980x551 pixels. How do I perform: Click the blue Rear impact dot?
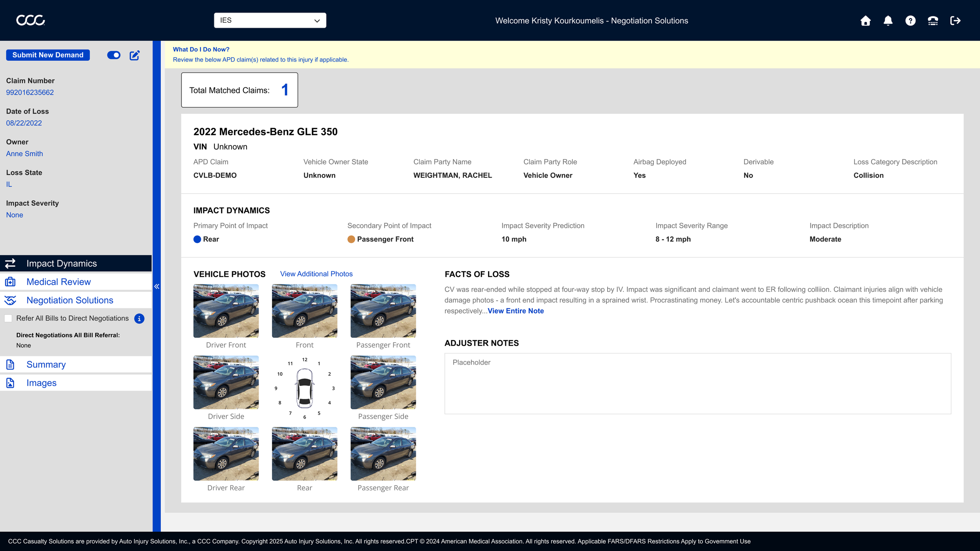coord(197,239)
